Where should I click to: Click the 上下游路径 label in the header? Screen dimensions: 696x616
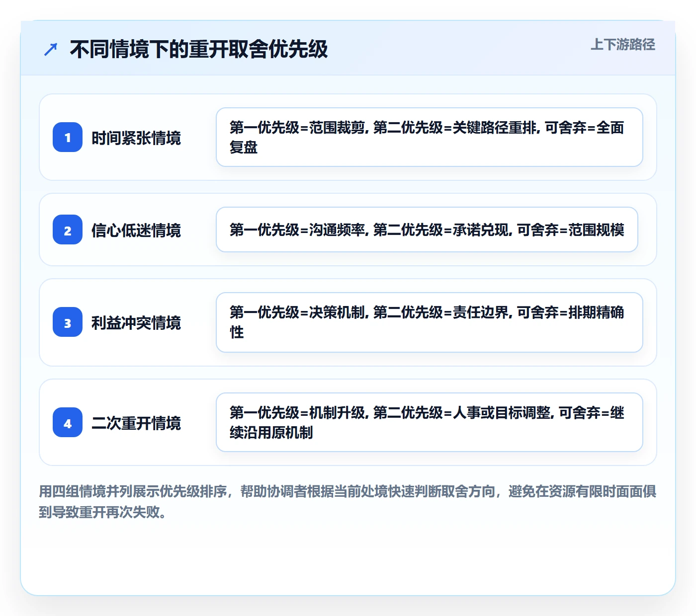pyautogui.click(x=623, y=45)
